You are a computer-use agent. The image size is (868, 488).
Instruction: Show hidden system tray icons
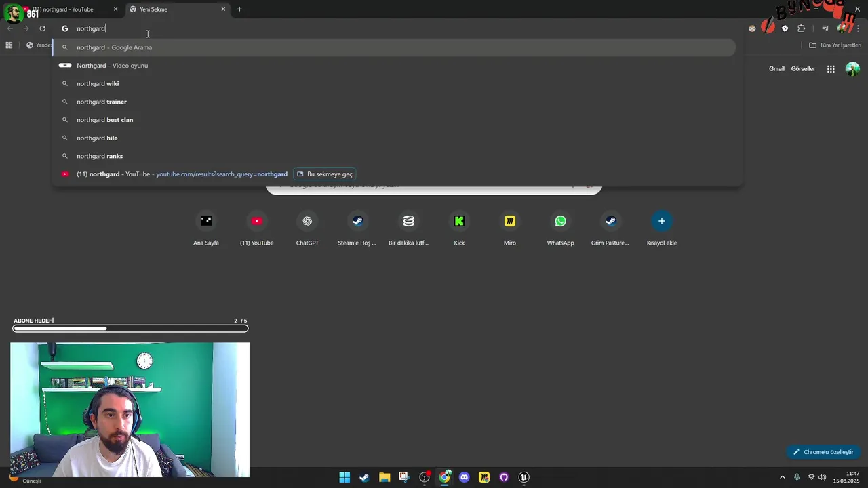[782, 477]
